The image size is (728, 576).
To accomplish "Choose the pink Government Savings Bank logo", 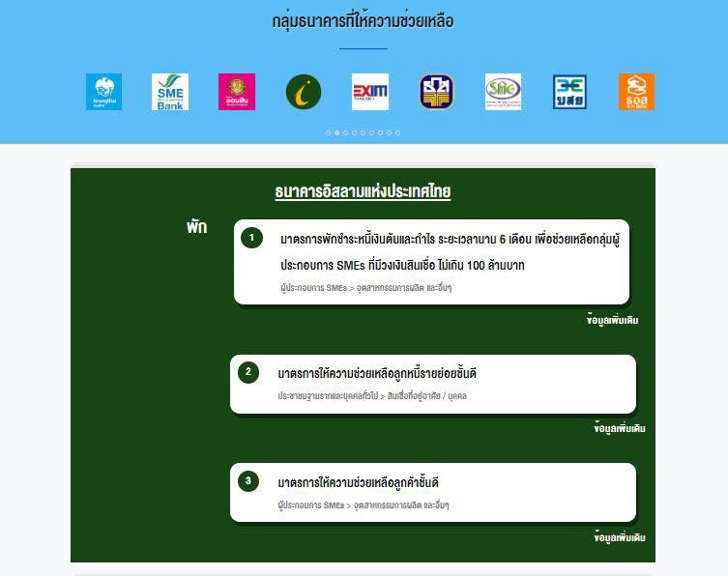I will click(x=237, y=92).
